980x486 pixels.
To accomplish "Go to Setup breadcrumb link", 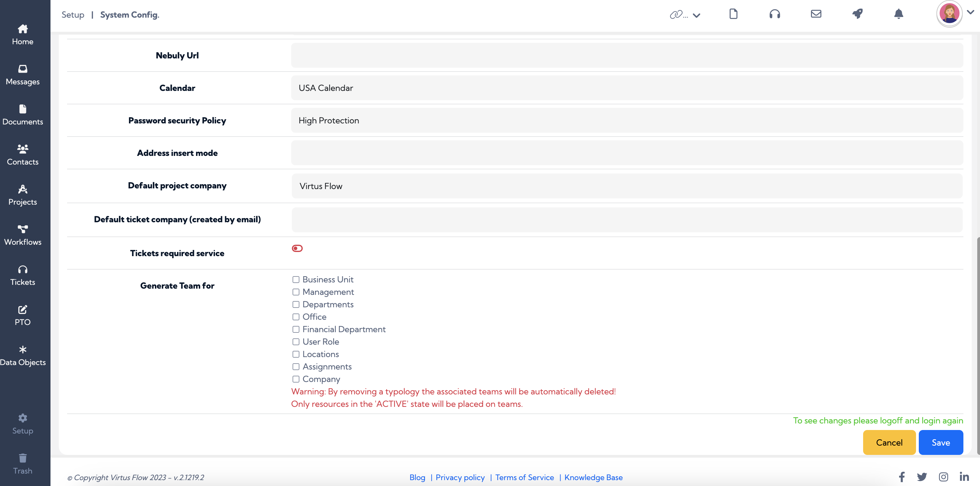I will pos(73,15).
